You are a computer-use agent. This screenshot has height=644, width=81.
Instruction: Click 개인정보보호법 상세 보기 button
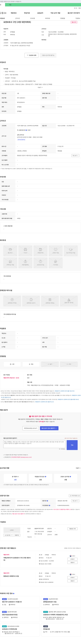coord(30,428)
